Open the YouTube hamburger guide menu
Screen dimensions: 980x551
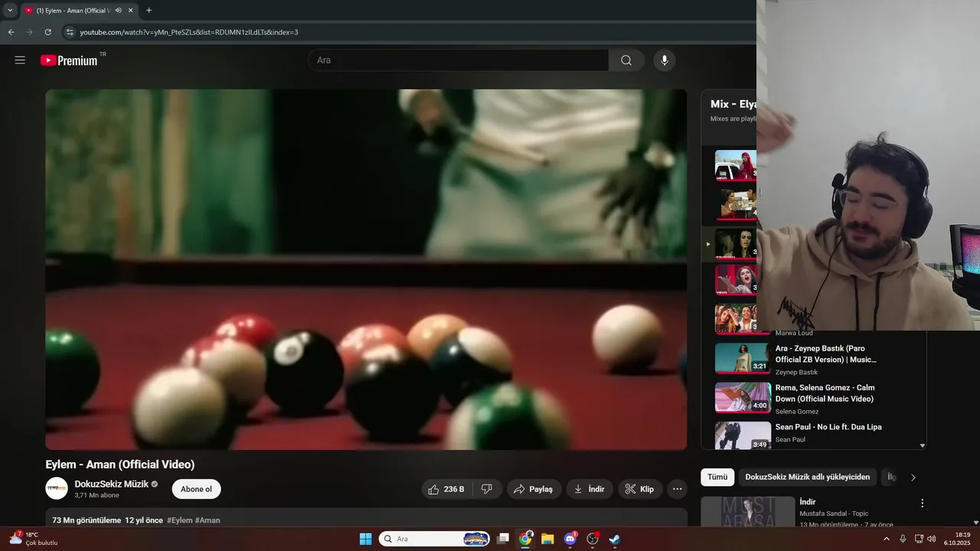[20, 60]
